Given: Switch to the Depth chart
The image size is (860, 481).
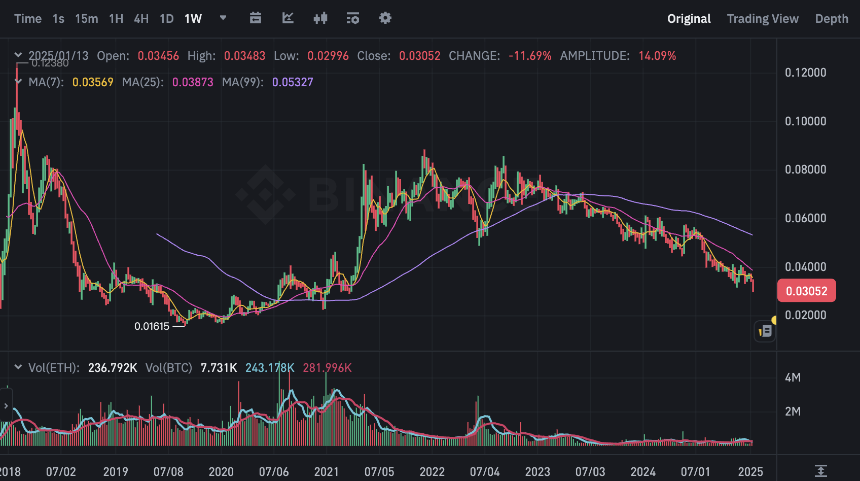Looking at the screenshot, I should (831, 19).
